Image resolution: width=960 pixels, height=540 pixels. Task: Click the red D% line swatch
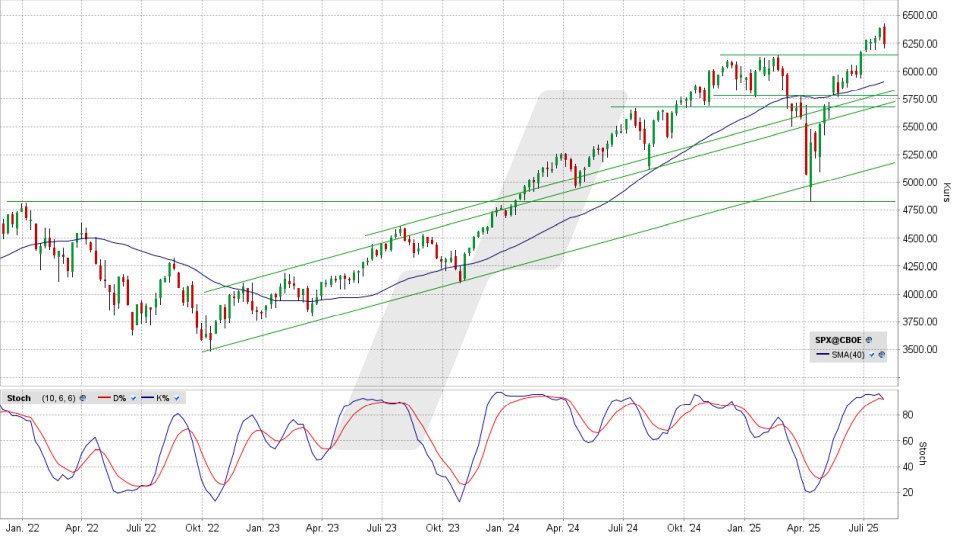pos(104,397)
